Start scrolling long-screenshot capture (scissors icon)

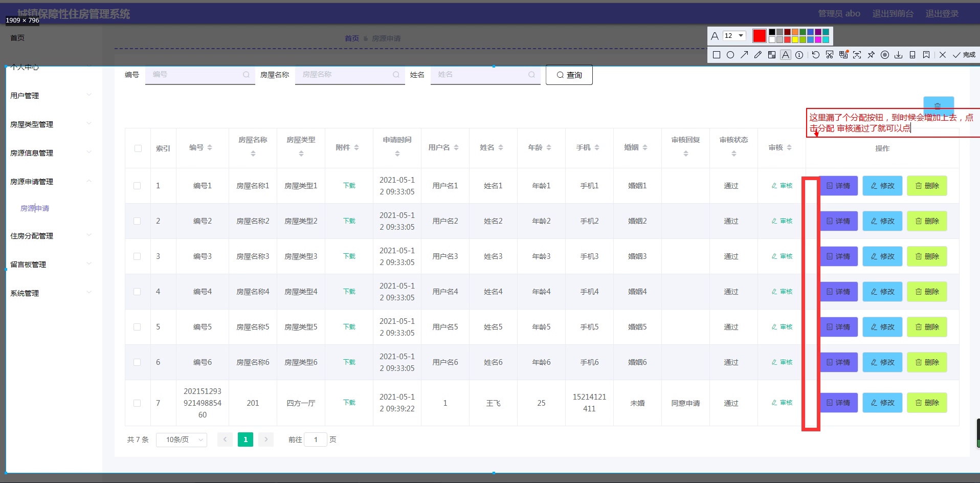click(x=830, y=55)
